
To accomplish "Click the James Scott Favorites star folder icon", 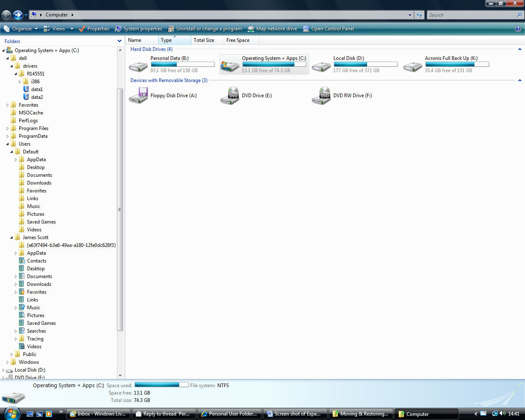I will click(22, 292).
